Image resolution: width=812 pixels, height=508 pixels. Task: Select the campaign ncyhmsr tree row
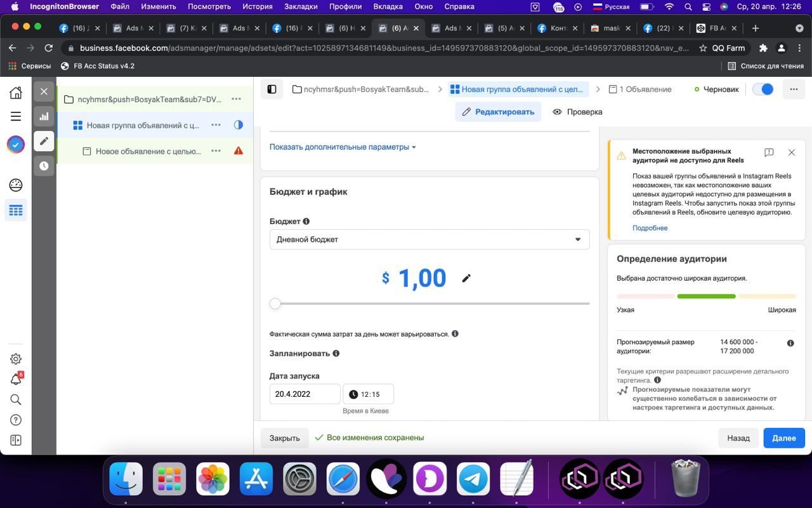(x=155, y=99)
